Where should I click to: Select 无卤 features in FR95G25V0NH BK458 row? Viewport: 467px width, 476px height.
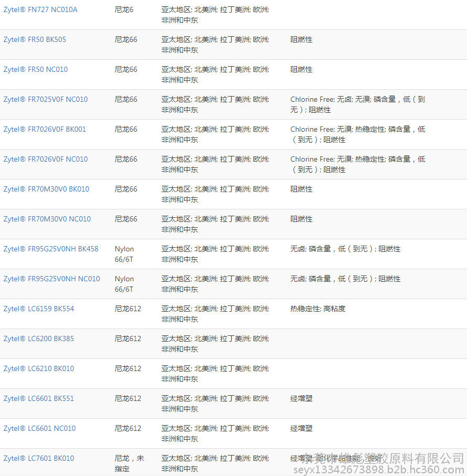pos(345,249)
